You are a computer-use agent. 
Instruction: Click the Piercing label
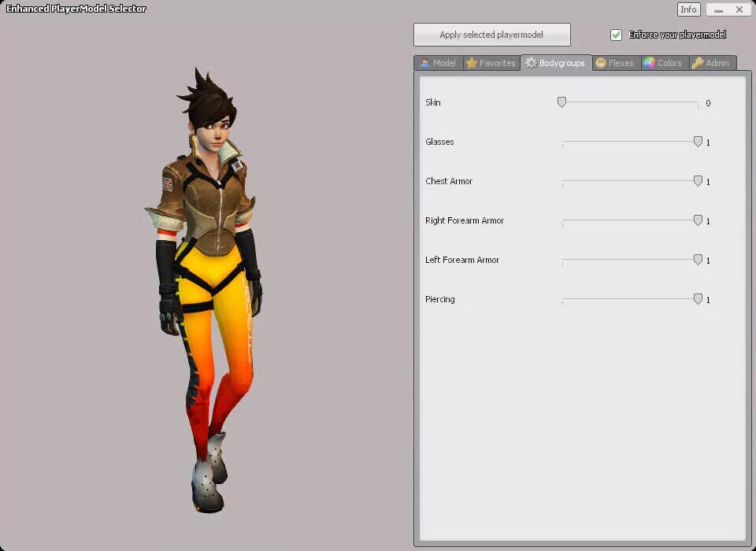[x=439, y=299]
